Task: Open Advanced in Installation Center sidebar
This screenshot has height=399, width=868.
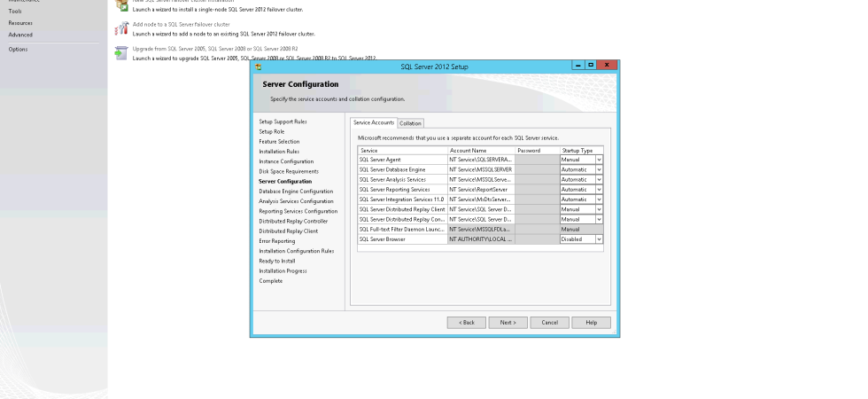Action: (20, 35)
